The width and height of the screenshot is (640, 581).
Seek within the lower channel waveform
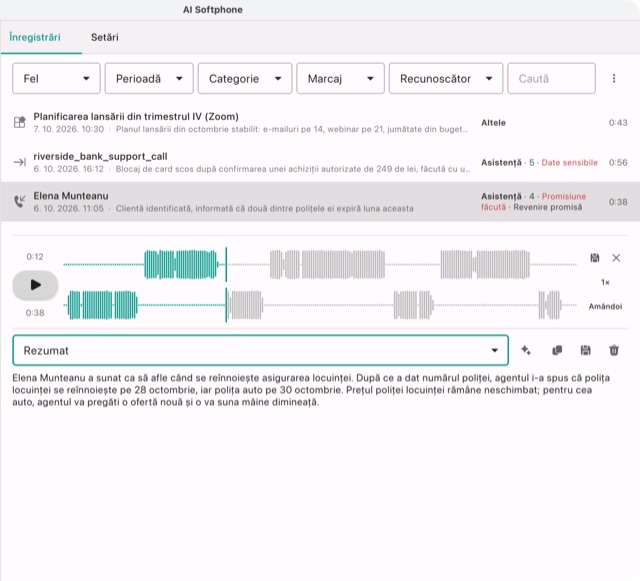point(320,305)
